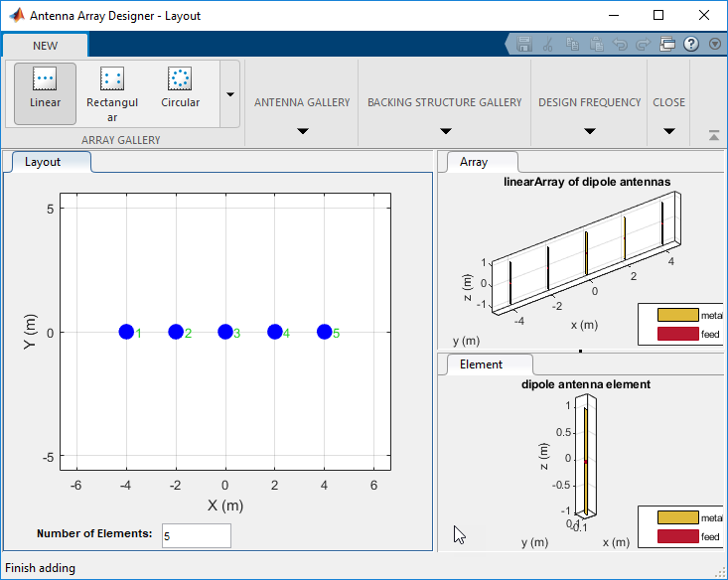Maximize the Antenna Array Designer window
This screenshot has height=580, width=728.
coord(658,15)
